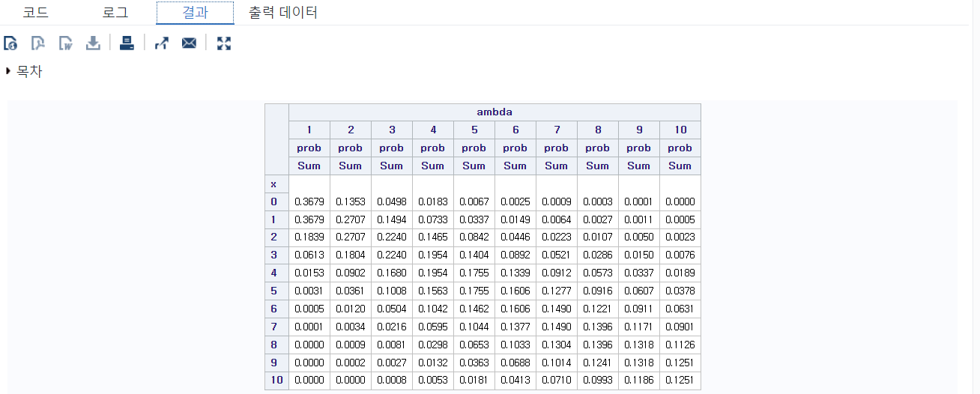Download results as PDF file icon
This screenshot has width=980, height=394.
click(37, 43)
